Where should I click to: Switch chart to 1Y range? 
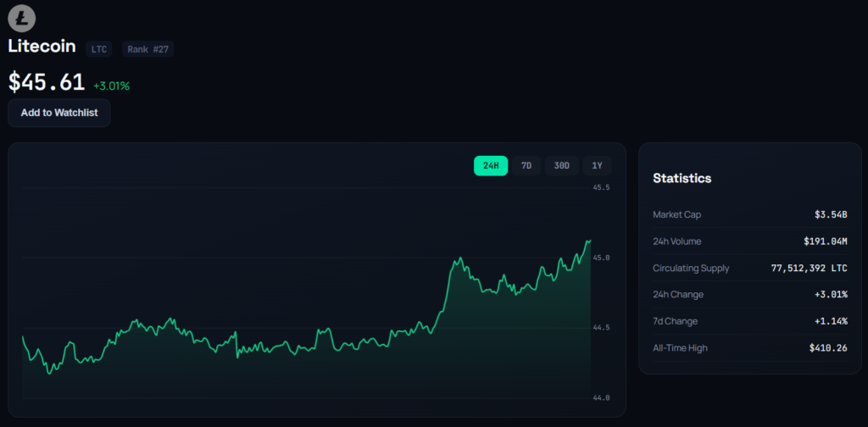597,165
